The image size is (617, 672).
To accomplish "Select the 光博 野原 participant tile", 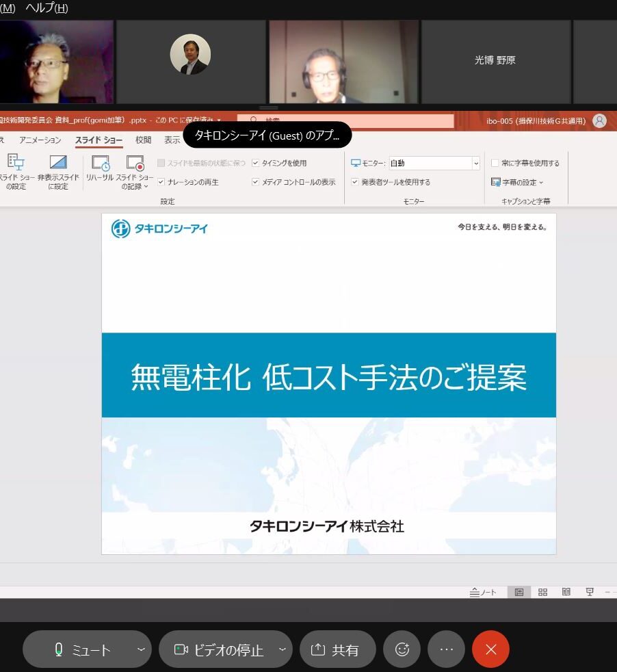I will (495, 62).
